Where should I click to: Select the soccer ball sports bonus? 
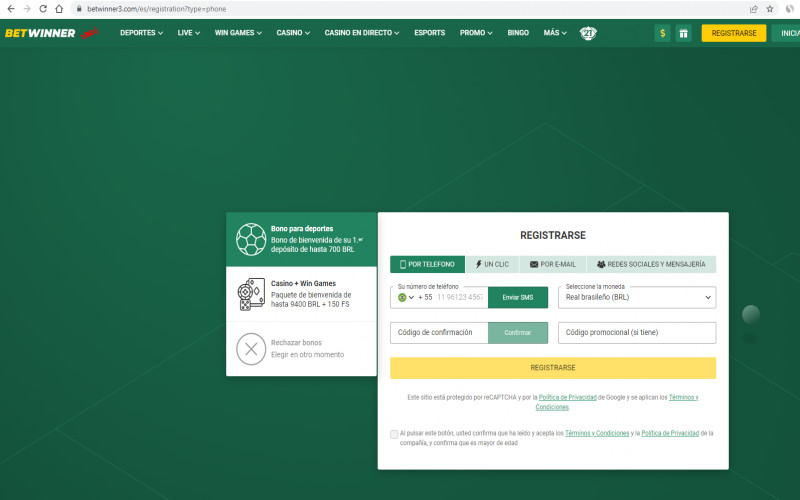tap(251, 239)
